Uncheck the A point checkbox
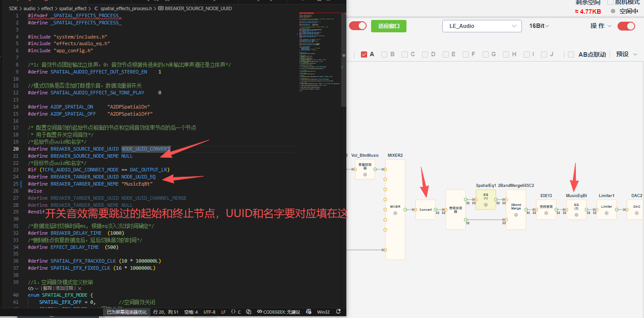This screenshot has height=318, width=644. point(364,54)
